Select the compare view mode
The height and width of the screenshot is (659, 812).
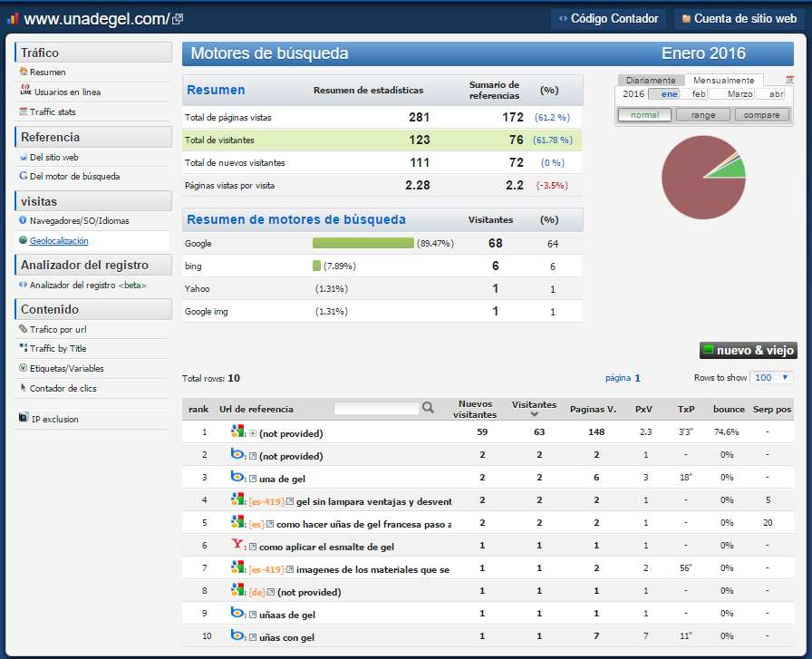[x=762, y=114]
